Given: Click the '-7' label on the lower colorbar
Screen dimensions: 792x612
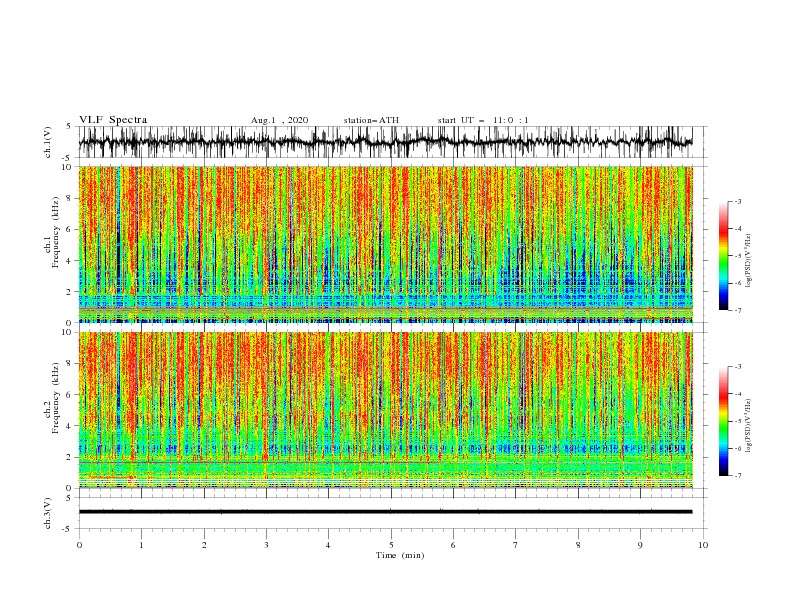Looking at the screenshot, I should 738,476.
